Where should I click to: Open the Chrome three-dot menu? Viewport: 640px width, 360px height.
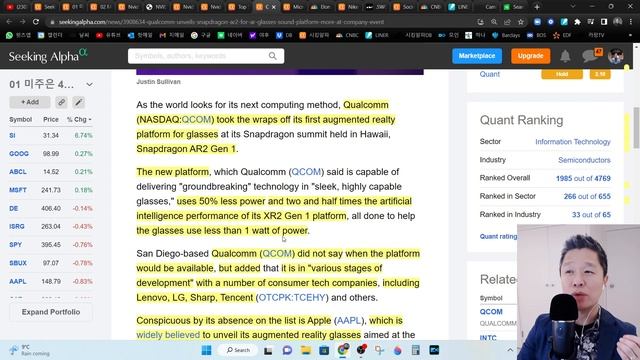click(631, 22)
